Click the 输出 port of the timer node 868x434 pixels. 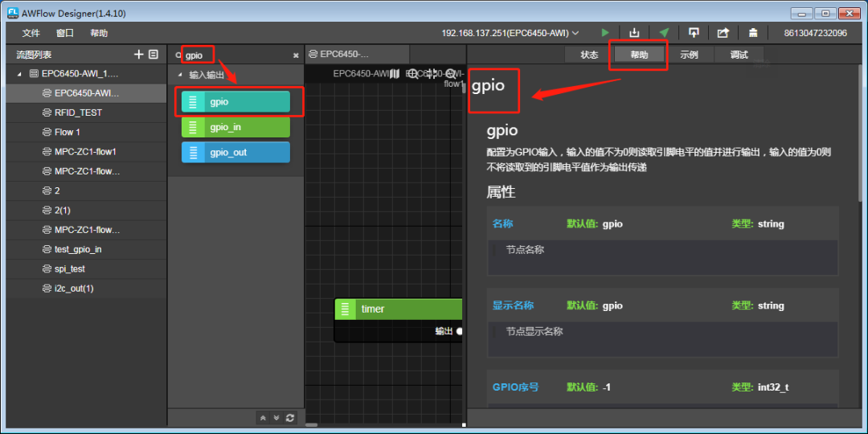(x=459, y=331)
